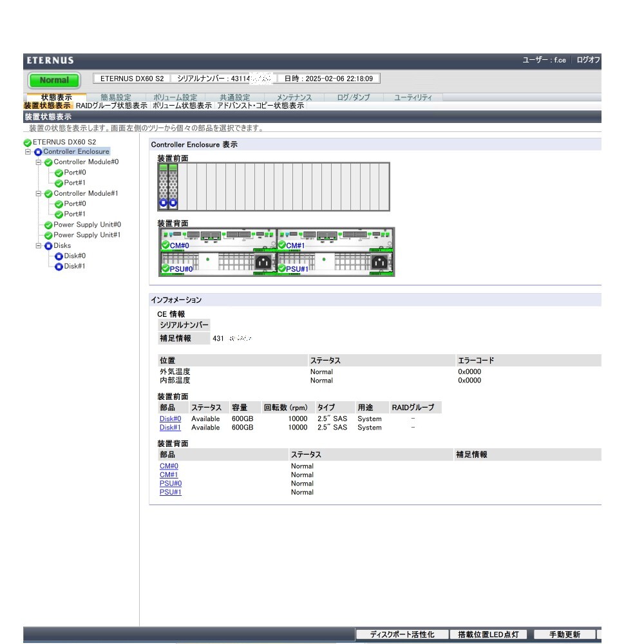
Task: Switch to 簡易設定 tab
Action: pos(116,97)
